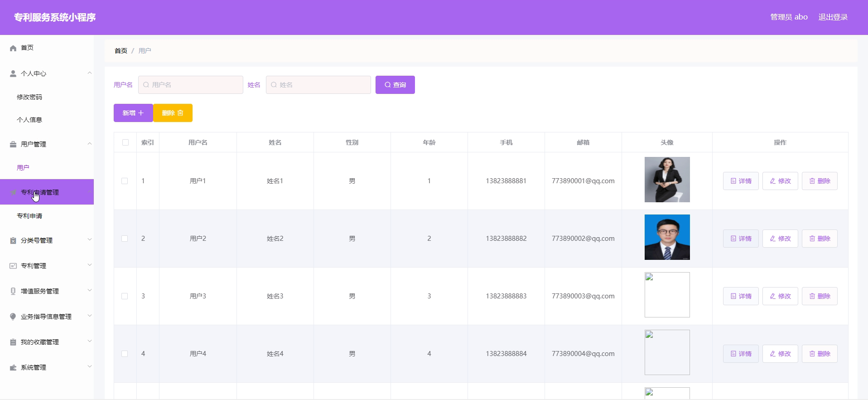Click 管理员 abo label
The width and height of the screenshot is (868, 400).
click(789, 17)
